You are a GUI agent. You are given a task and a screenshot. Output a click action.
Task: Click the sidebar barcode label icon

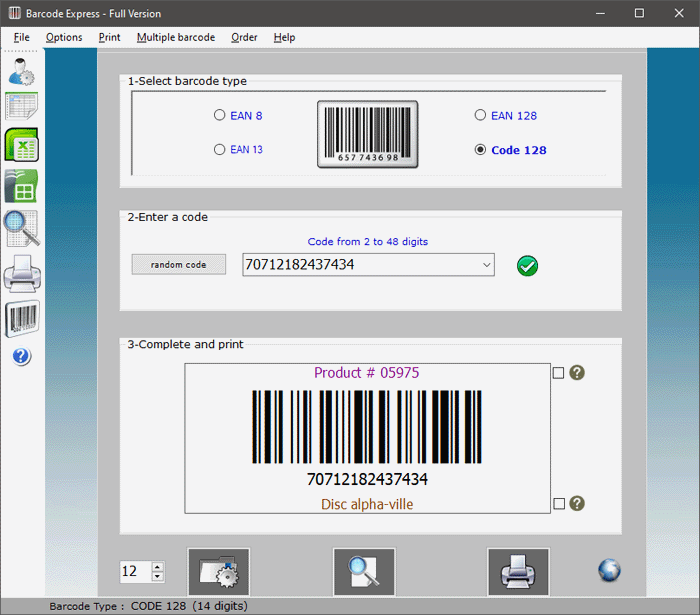pyautogui.click(x=22, y=318)
